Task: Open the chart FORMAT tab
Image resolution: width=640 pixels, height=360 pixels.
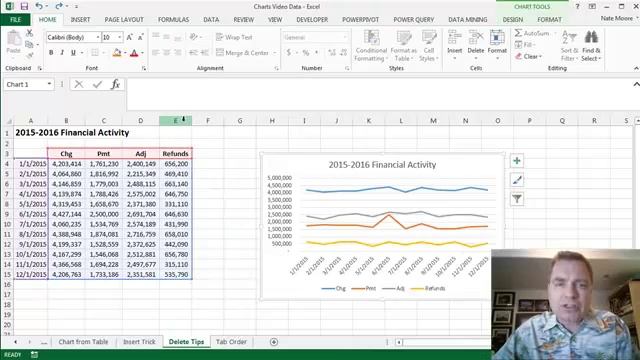Action: 549,20
